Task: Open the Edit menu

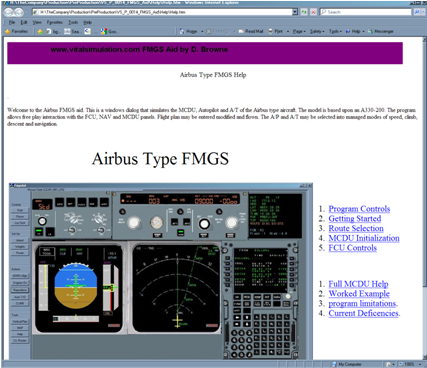Action: tap(24, 22)
